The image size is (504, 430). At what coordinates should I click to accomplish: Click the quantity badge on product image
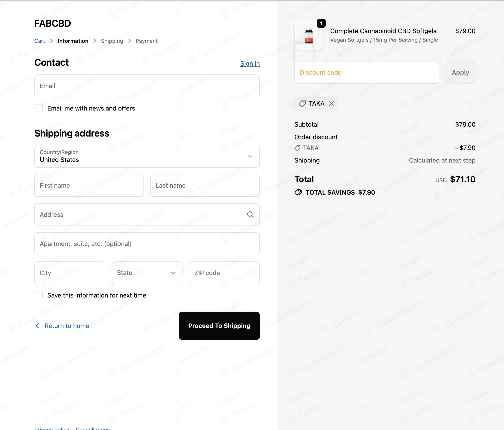pyautogui.click(x=321, y=23)
